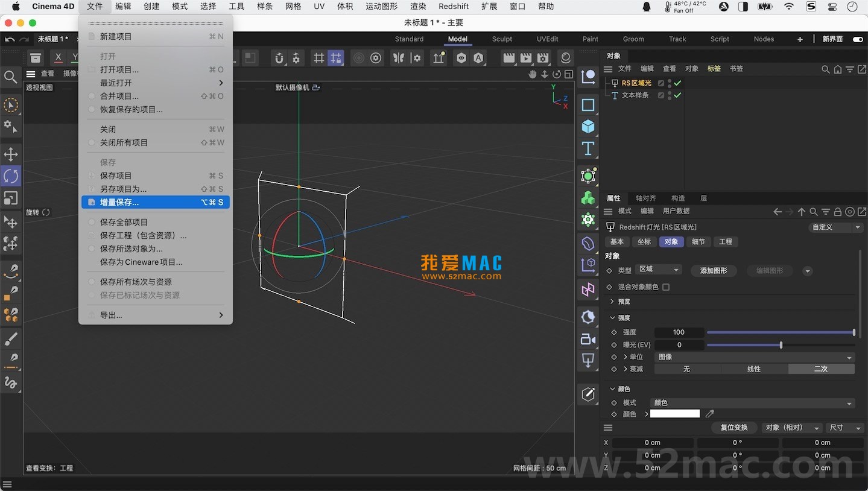
Task: Open the 对象 (相对) dropdown
Action: (793, 428)
